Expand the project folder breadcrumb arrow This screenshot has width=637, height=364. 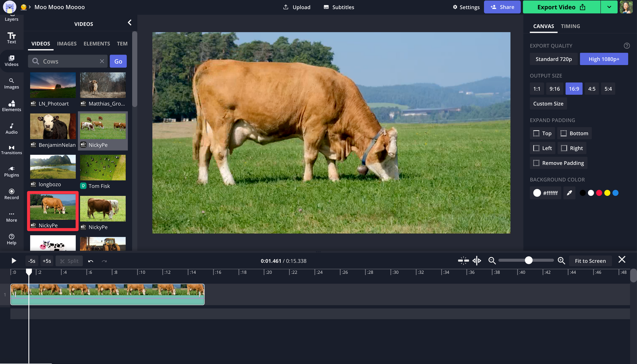click(30, 7)
